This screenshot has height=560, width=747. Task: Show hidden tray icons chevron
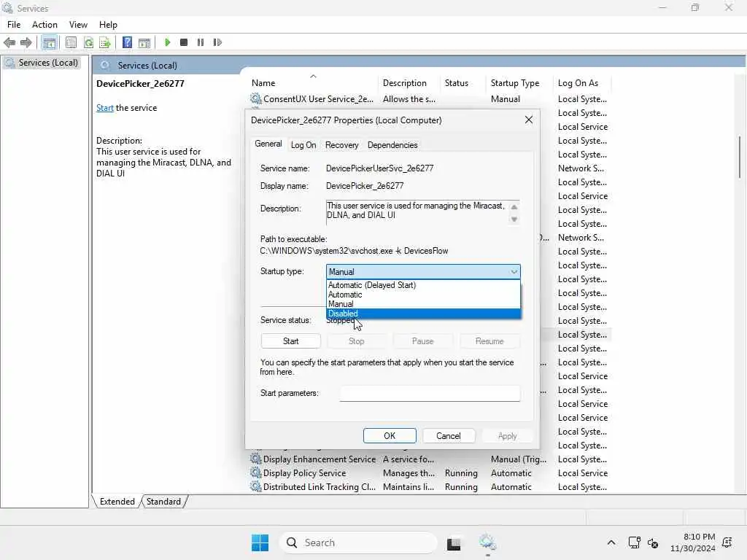(611, 542)
